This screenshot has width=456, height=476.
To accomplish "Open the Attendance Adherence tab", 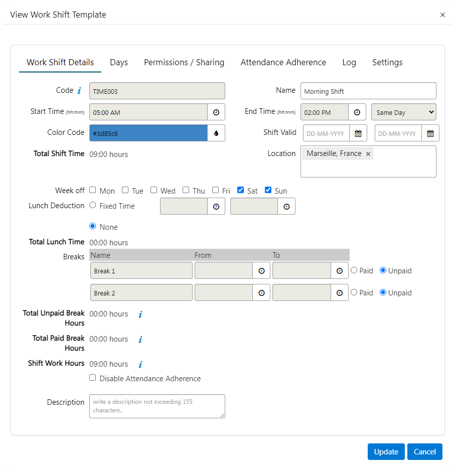I will click(283, 62).
